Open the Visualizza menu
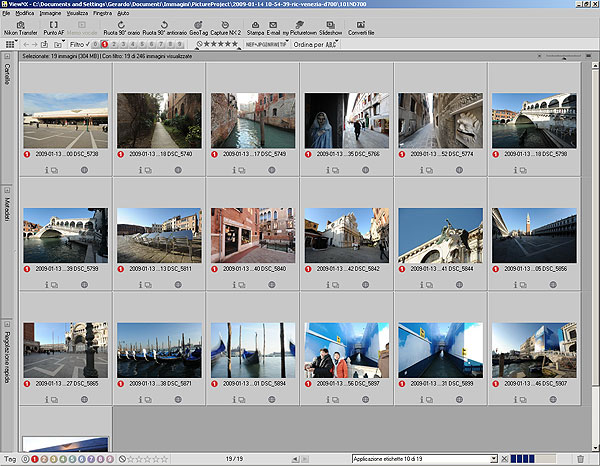Viewport: 600px width, 466px height. (77, 13)
